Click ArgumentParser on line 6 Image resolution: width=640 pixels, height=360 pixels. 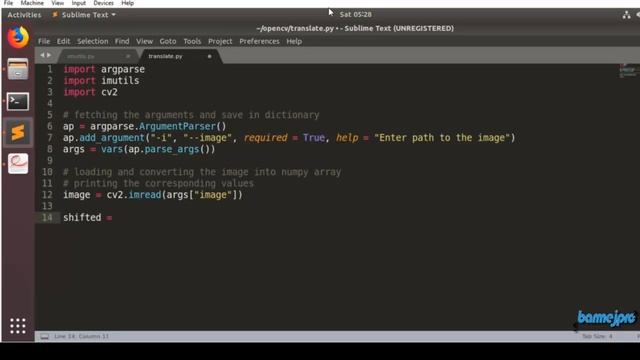point(177,126)
